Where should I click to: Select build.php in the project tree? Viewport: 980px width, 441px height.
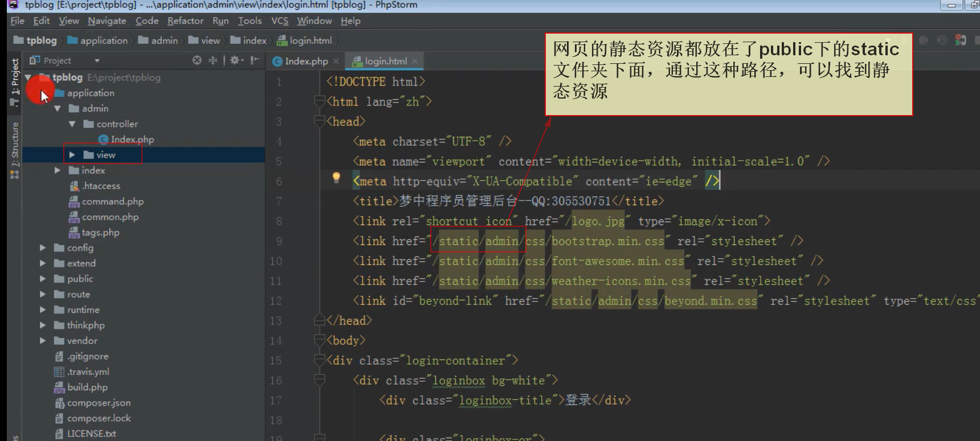pyautogui.click(x=80, y=387)
